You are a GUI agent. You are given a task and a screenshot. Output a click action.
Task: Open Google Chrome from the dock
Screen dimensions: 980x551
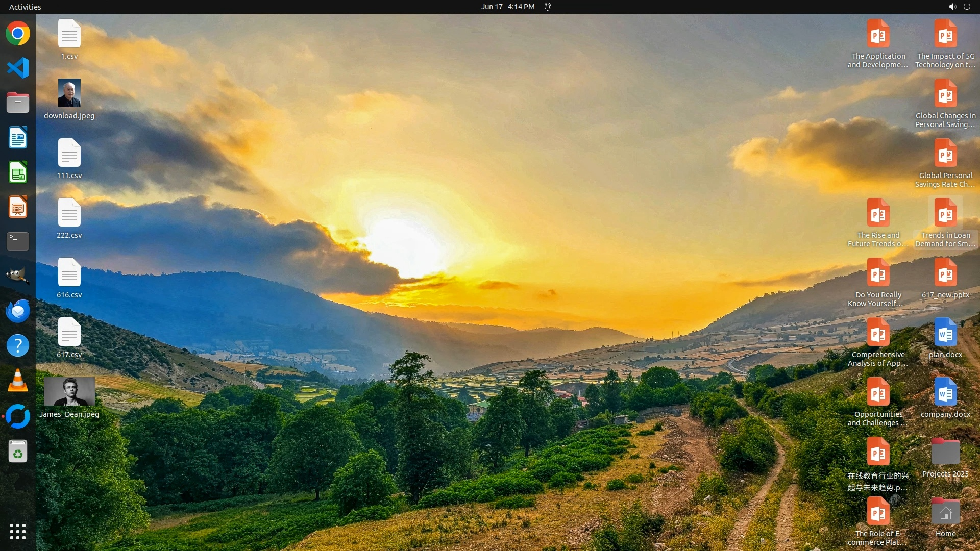(18, 34)
